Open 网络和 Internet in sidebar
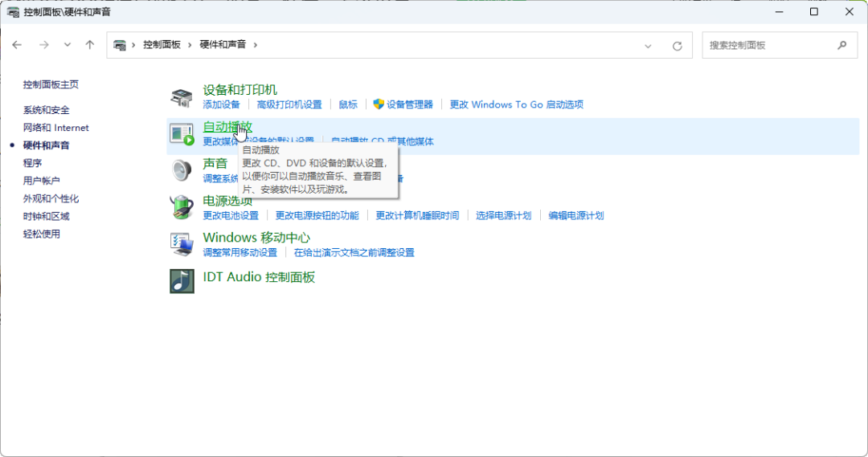Screen dimensions: 868x457 click(56, 128)
